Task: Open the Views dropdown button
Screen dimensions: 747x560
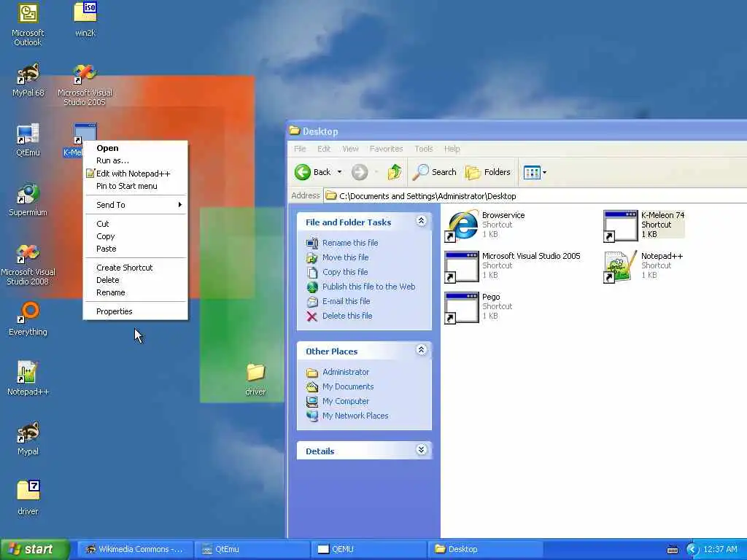Action: (x=535, y=172)
